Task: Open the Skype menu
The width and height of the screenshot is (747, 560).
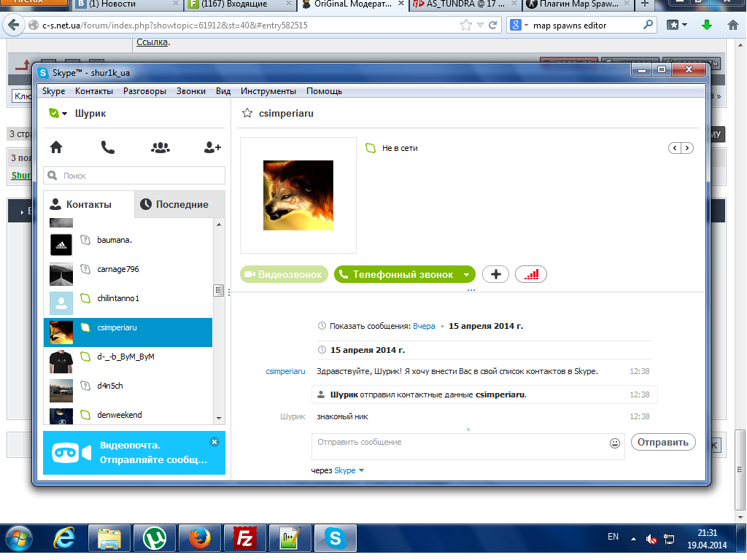Action: point(53,91)
